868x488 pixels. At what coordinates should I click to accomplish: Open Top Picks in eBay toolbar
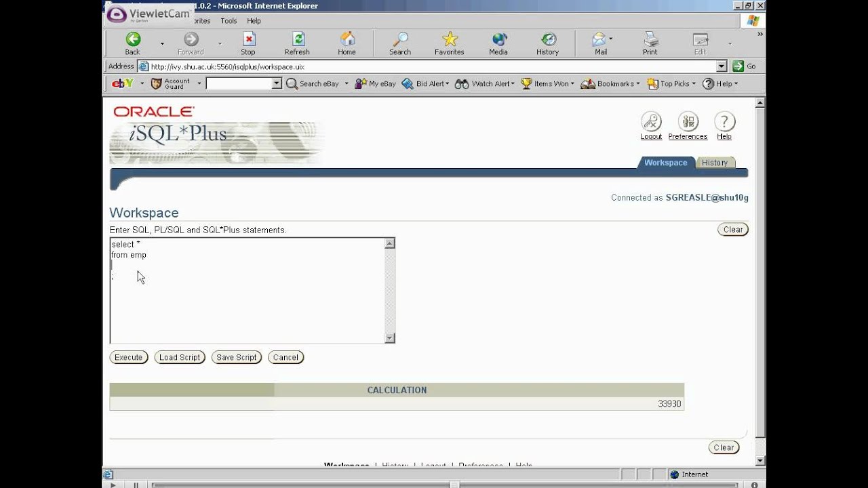pos(671,83)
